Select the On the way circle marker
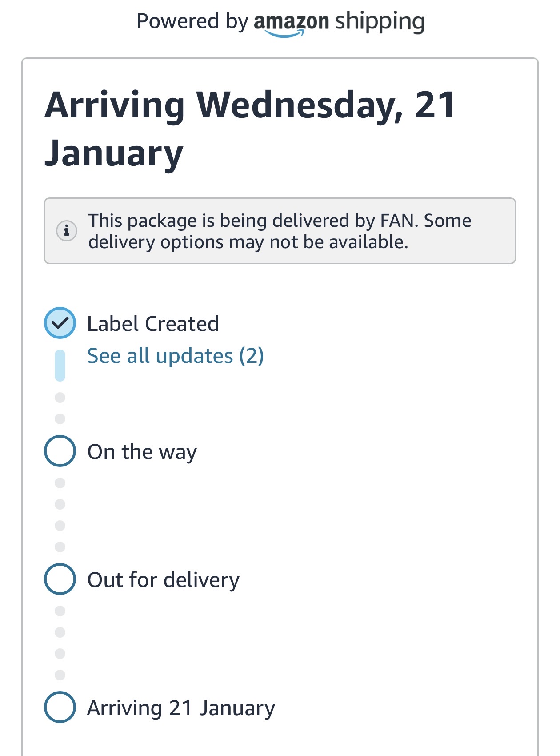 [x=60, y=451]
